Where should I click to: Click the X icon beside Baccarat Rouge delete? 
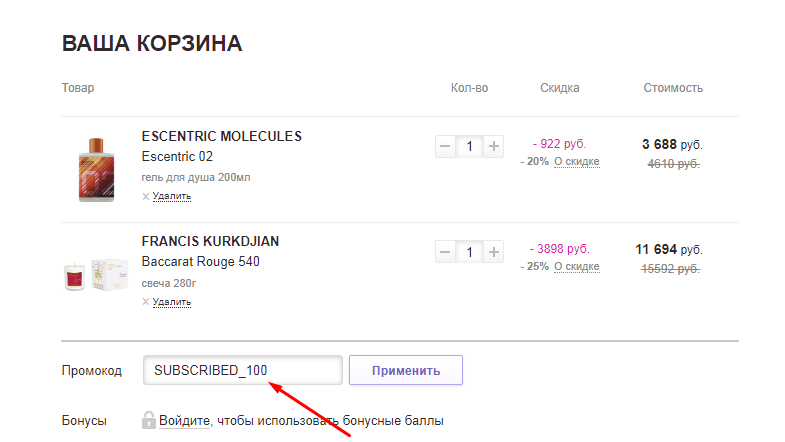tap(146, 302)
